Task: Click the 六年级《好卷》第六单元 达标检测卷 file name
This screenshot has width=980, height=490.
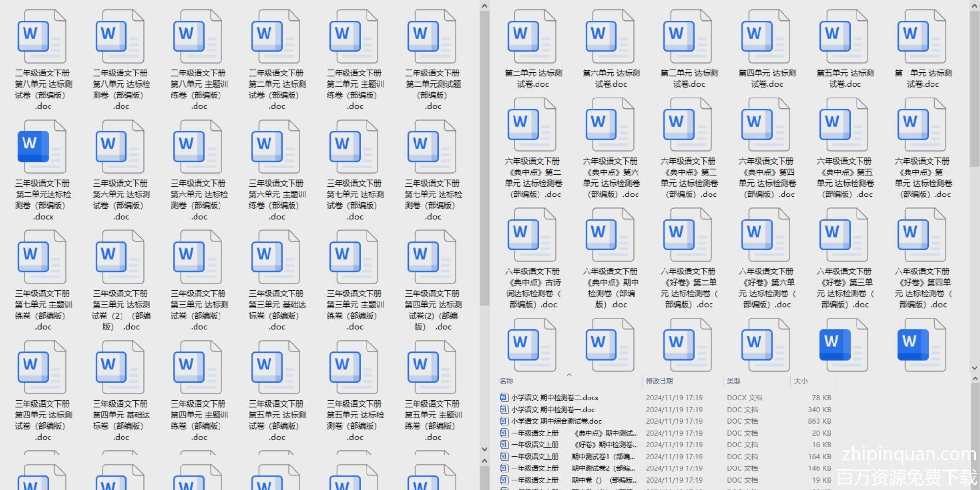Action: [767, 288]
